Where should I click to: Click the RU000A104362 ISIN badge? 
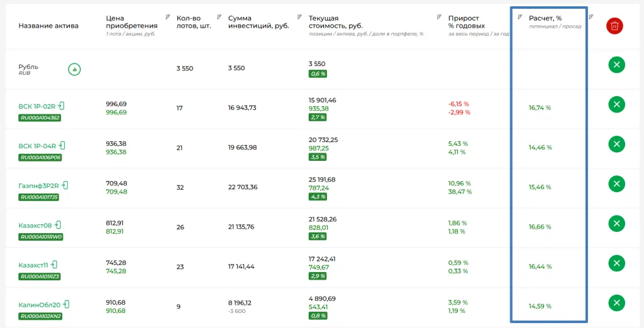[x=40, y=118]
